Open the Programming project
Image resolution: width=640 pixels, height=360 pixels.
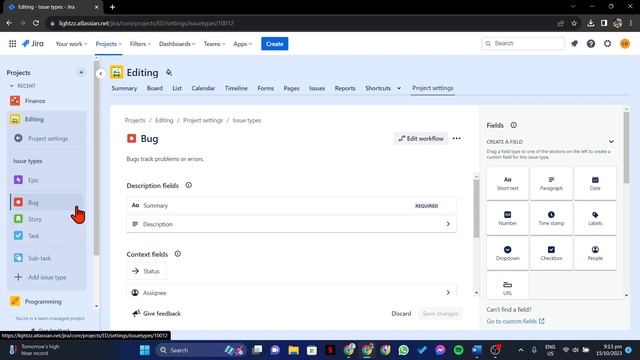click(46, 301)
